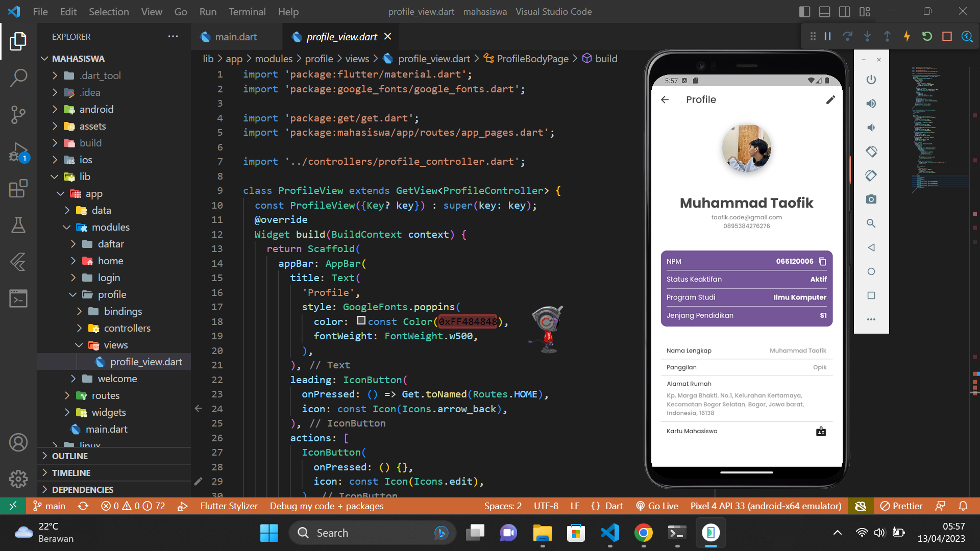This screenshot has height=551, width=980.
Task: Open the Run and Debug view
Action: (18, 152)
